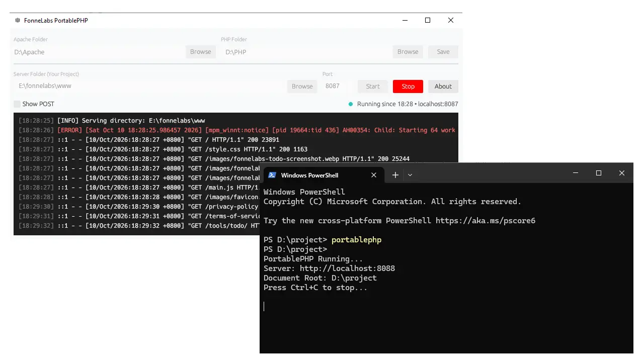Select the 'GET /tools/todo/' log line
This screenshot has height=362, width=644.
point(138,226)
